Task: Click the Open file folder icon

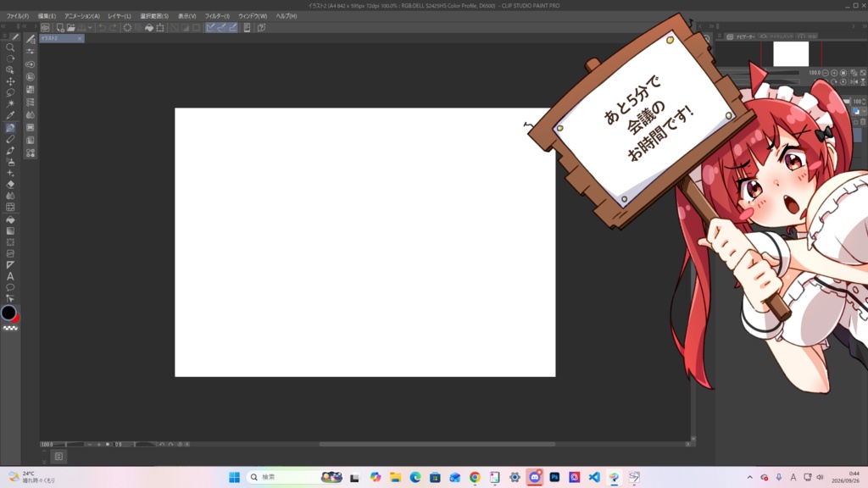Action: point(71,27)
